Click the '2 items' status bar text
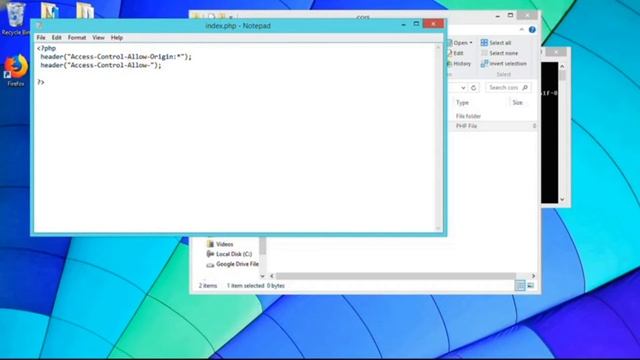640x360 pixels. tap(208, 286)
